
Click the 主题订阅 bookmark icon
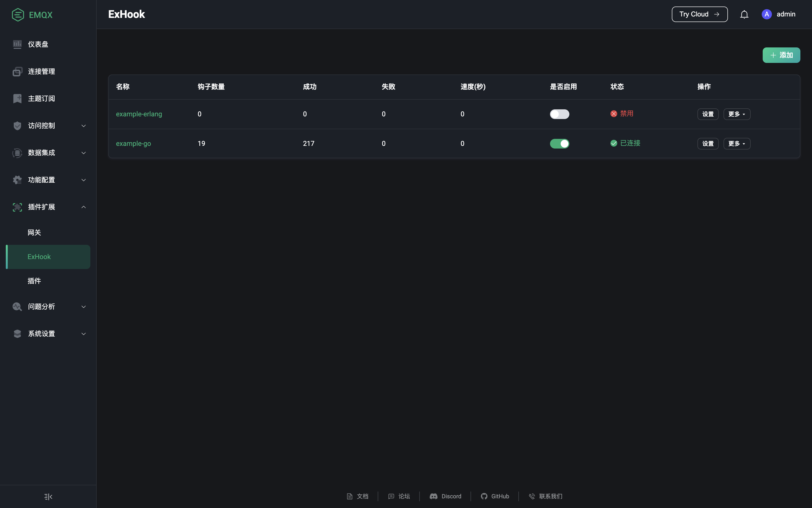(17, 98)
